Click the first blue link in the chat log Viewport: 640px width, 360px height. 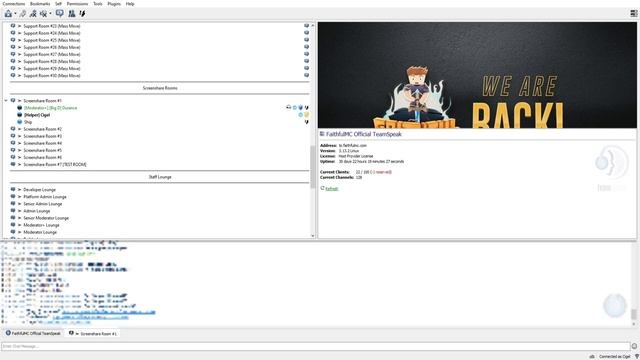[x=109, y=312]
